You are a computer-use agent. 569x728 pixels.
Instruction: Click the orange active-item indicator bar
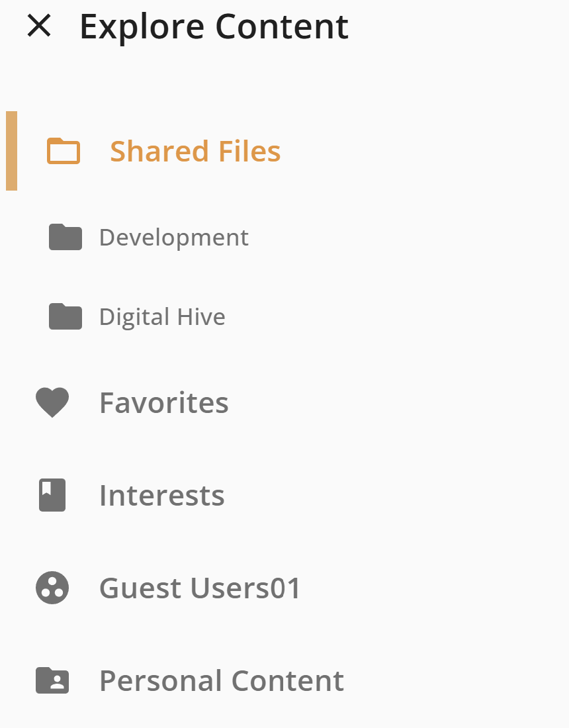(12, 151)
